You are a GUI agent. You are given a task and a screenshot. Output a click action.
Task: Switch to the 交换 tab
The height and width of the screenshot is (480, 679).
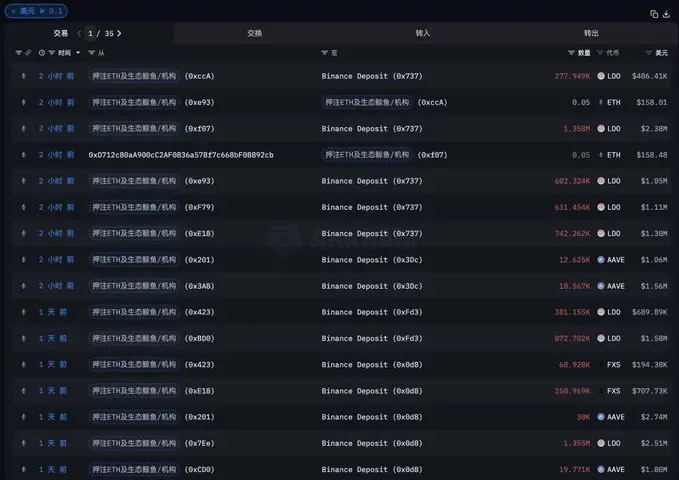click(x=255, y=33)
